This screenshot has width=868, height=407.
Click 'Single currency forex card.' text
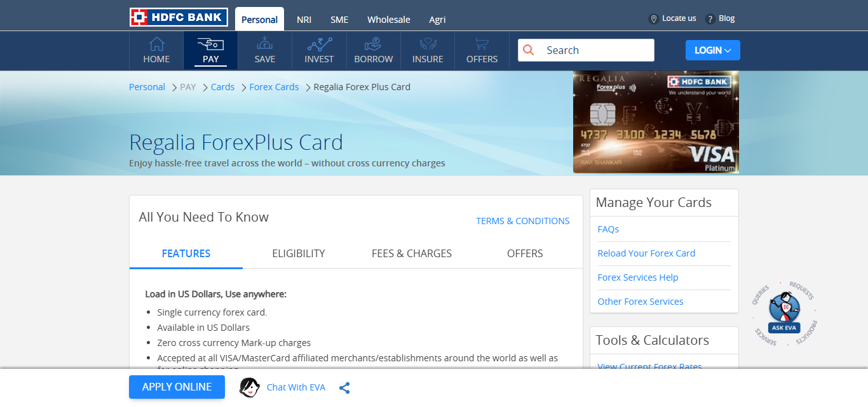tap(212, 312)
